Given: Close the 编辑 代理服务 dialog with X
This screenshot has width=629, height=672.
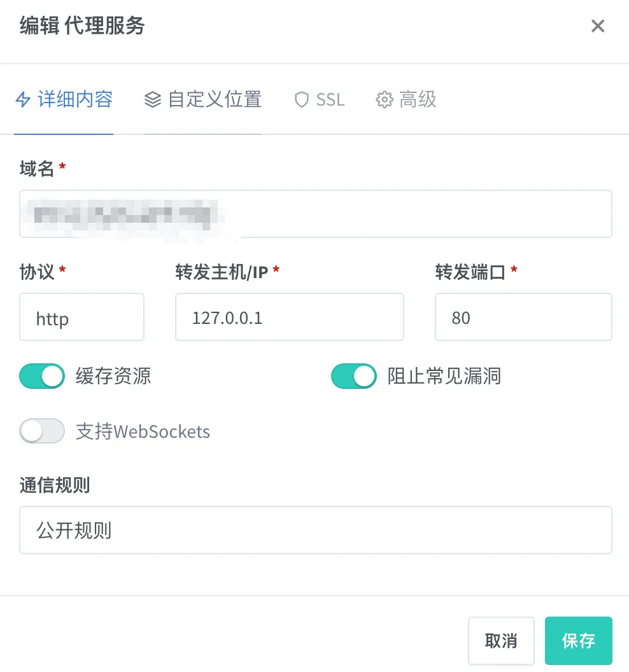Looking at the screenshot, I should (x=597, y=26).
